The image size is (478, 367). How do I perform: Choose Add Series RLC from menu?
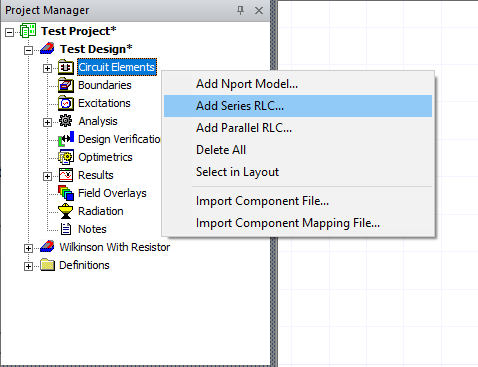pos(298,106)
